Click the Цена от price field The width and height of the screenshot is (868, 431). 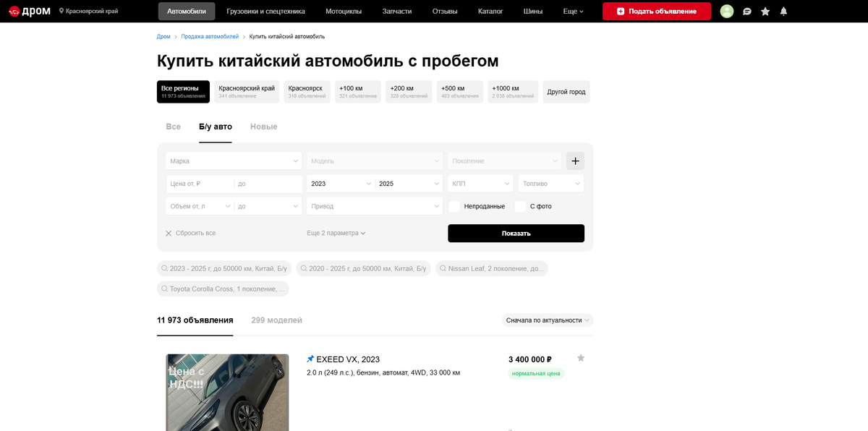coord(200,184)
